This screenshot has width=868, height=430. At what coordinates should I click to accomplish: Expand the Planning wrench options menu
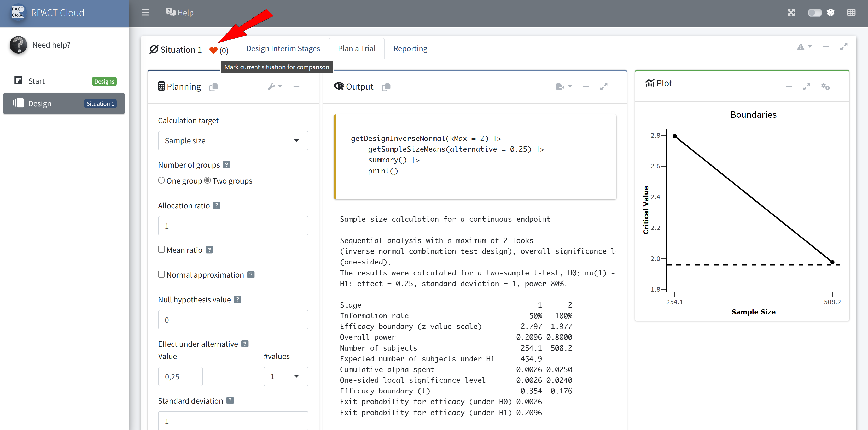275,86
